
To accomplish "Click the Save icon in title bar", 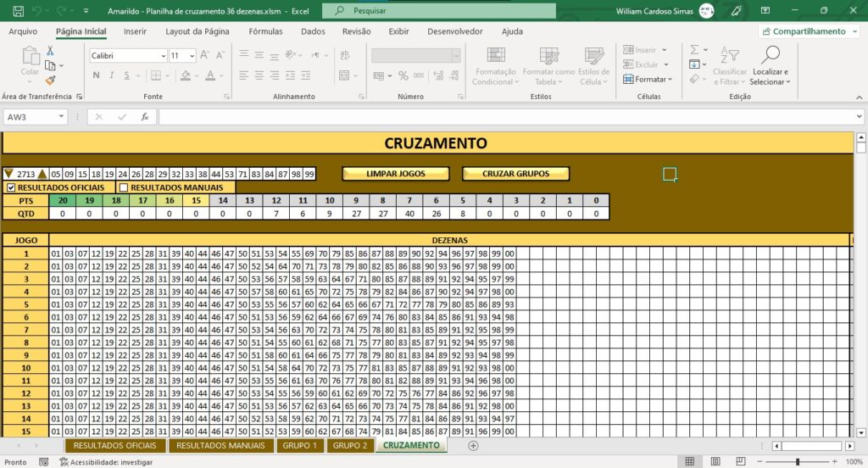I will [x=19, y=10].
